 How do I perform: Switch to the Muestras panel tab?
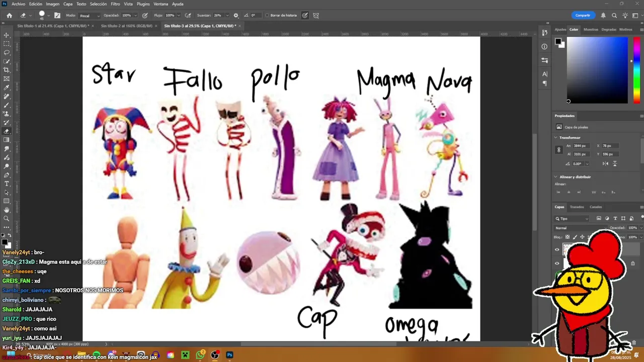591,29
